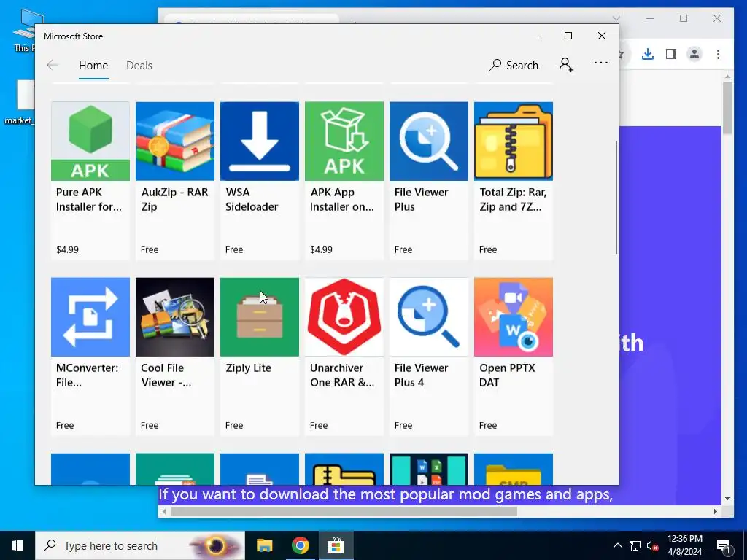Click the taskbar search box

point(140,545)
